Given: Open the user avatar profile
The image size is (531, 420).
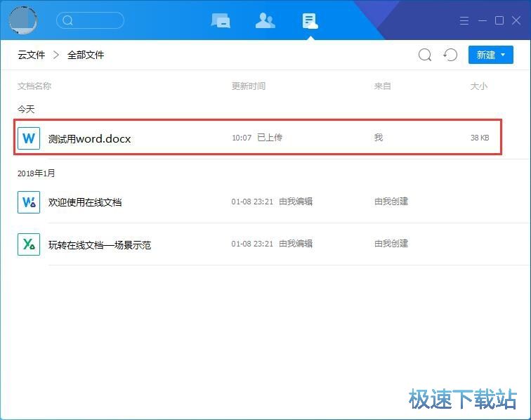Looking at the screenshot, I should (22, 20).
